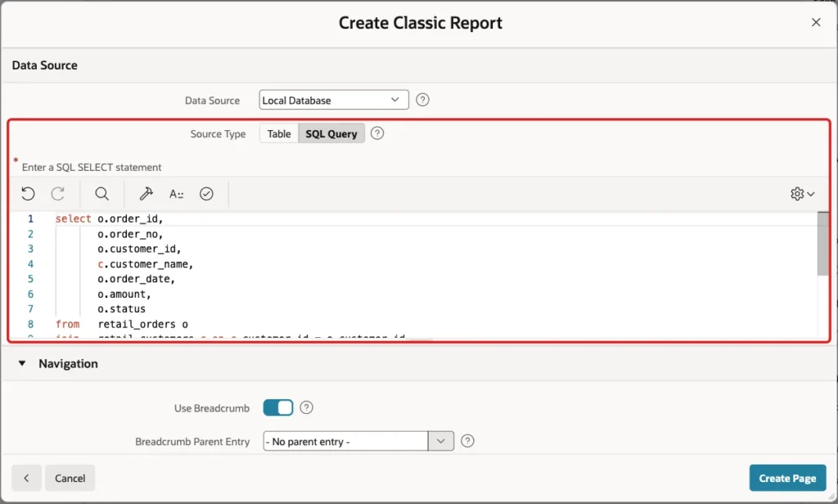Click the autocomplete A:: icon
The width and height of the screenshot is (838, 504).
[x=177, y=194]
